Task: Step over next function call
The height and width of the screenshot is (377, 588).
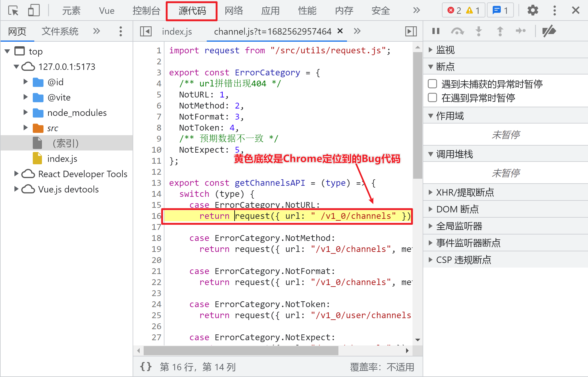Action: (x=457, y=31)
